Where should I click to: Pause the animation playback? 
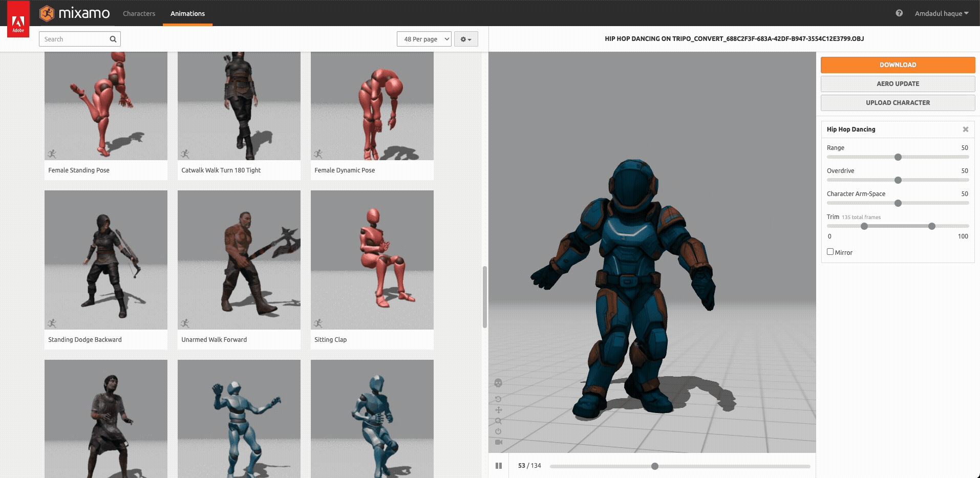(498, 466)
